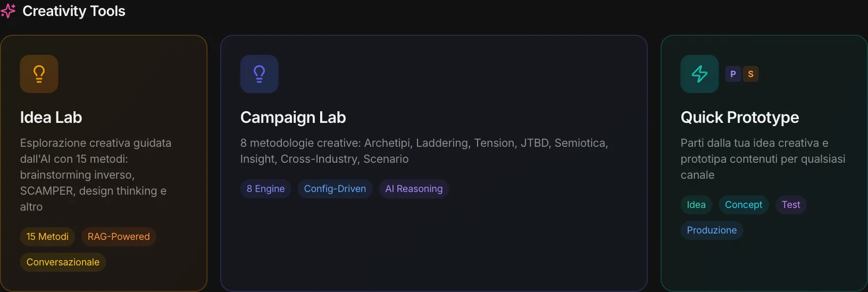
Task: Click the orange Idea Lab lightbulb icon
Action: [x=39, y=74]
